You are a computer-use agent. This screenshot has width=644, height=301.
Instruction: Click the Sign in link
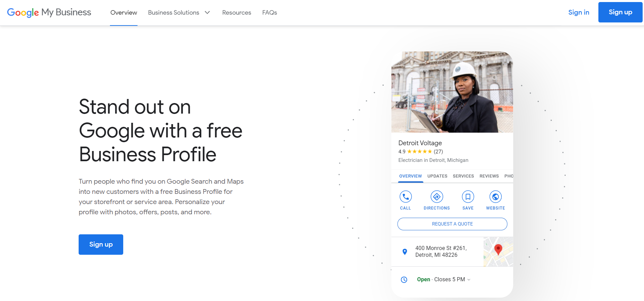tap(579, 12)
